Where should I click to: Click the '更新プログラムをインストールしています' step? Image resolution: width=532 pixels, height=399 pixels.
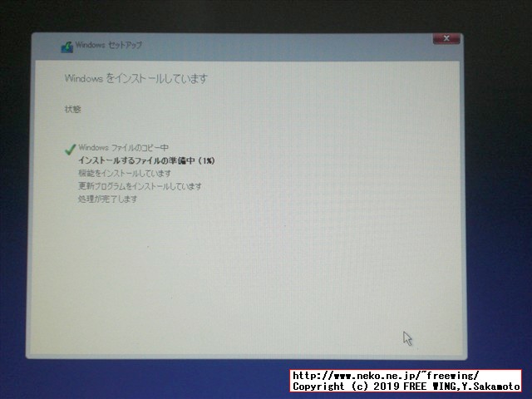pyautogui.click(x=140, y=186)
